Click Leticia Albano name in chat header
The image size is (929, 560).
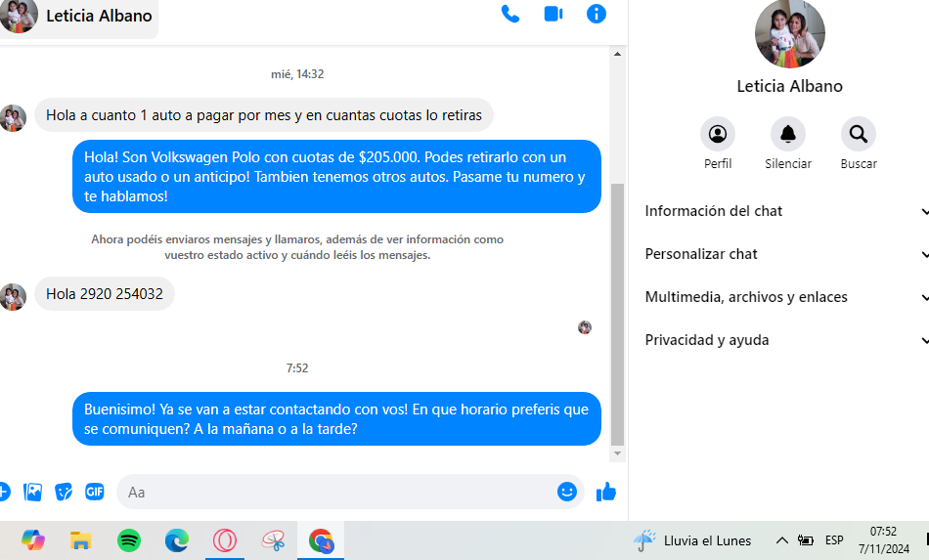[98, 16]
